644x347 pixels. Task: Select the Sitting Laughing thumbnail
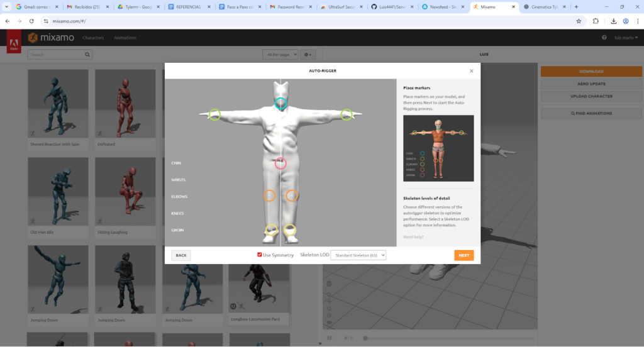pos(125,192)
